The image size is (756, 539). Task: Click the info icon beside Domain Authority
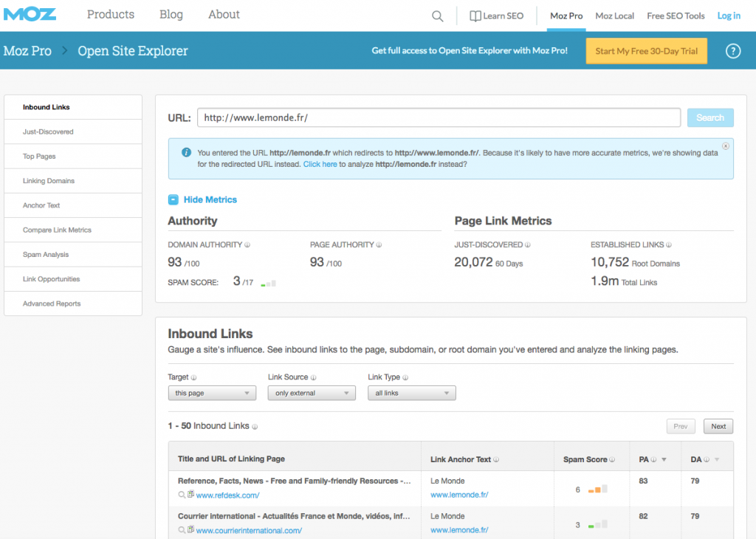pos(247,245)
